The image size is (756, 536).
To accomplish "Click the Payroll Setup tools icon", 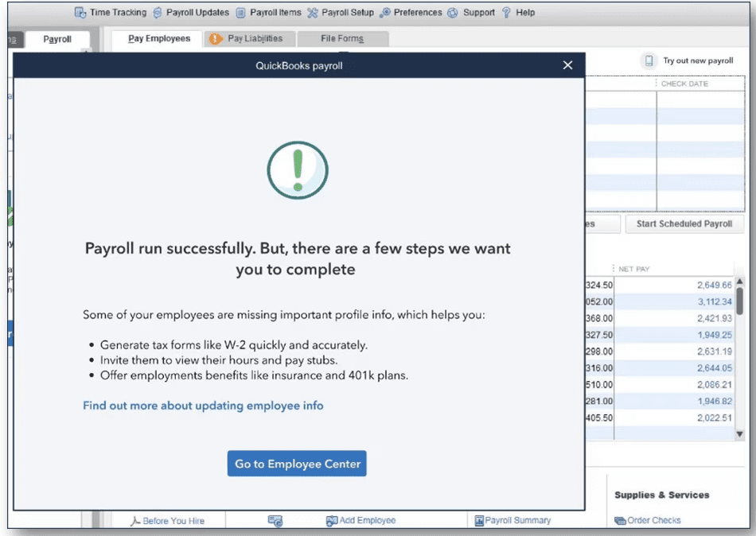I will point(313,13).
